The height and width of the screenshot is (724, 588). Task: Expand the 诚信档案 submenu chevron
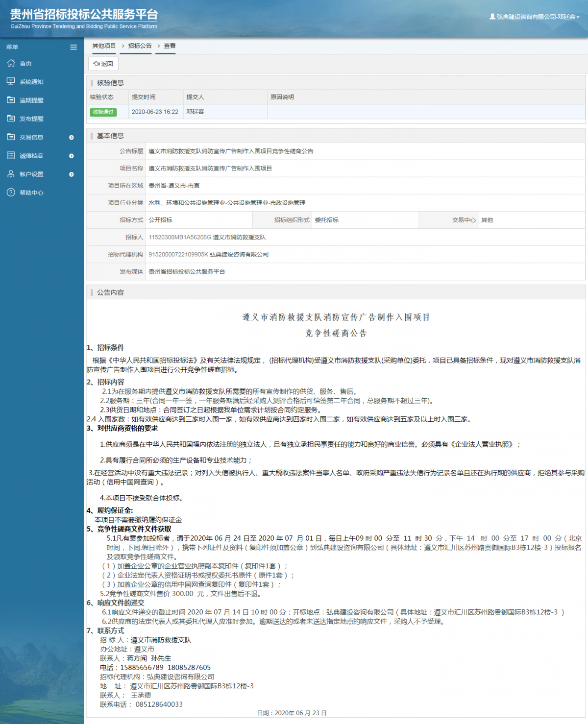tap(72, 155)
